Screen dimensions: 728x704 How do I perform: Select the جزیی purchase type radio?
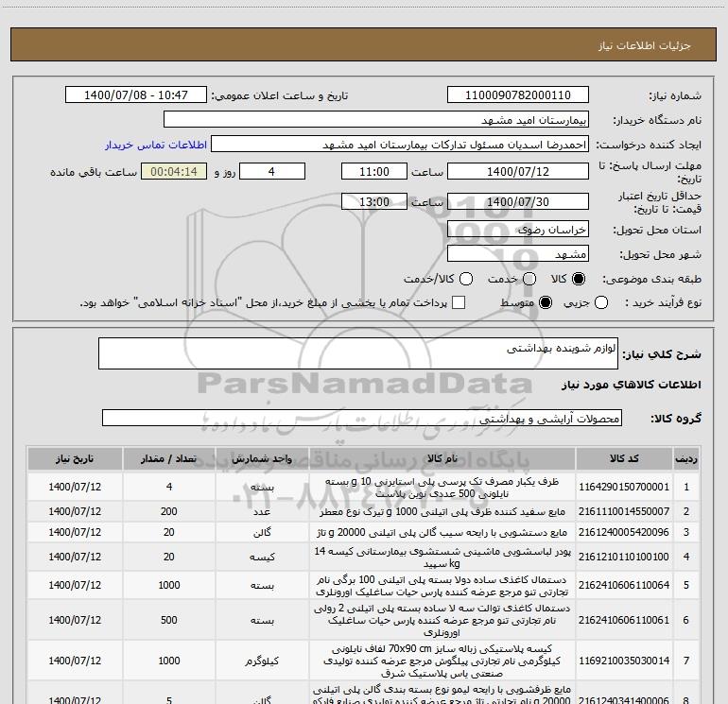pos(601,302)
